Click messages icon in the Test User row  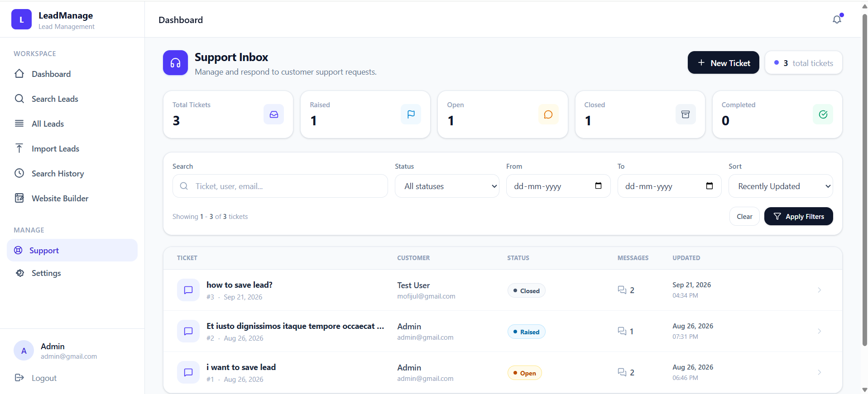coord(622,290)
